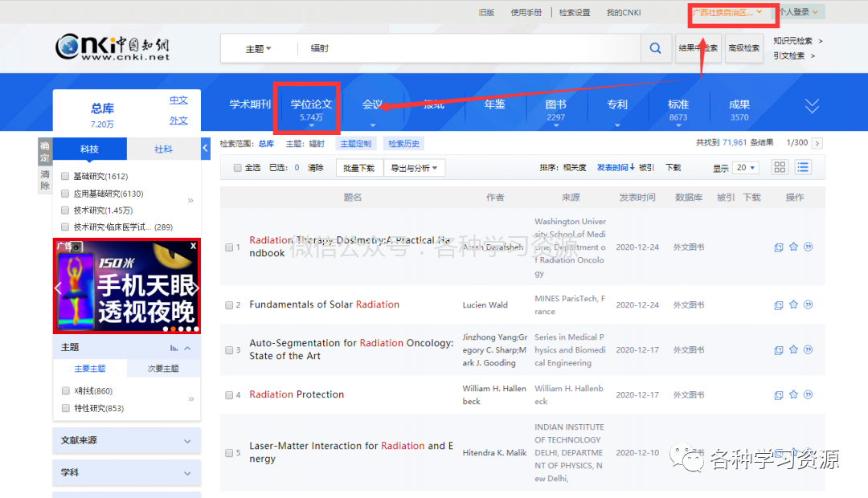
Task: Select the 学术期刊 tab
Action: (250, 104)
